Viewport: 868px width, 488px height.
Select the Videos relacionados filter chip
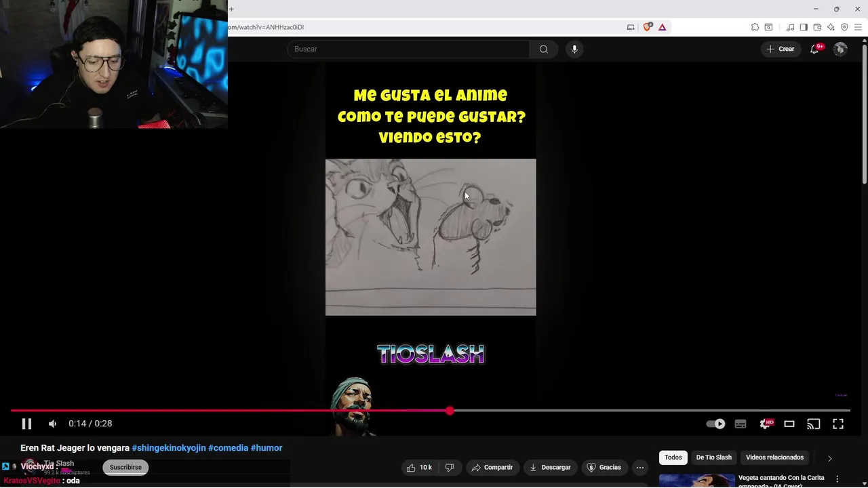coord(775,457)
